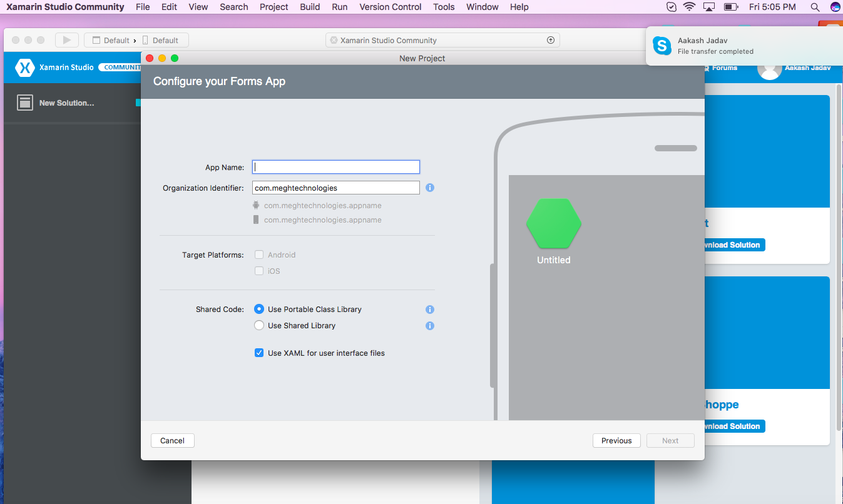Open the Siri icon in menu bar
The height and width of the screenshot is (504, 843).
pyautogui.click(x=835, y=7)
